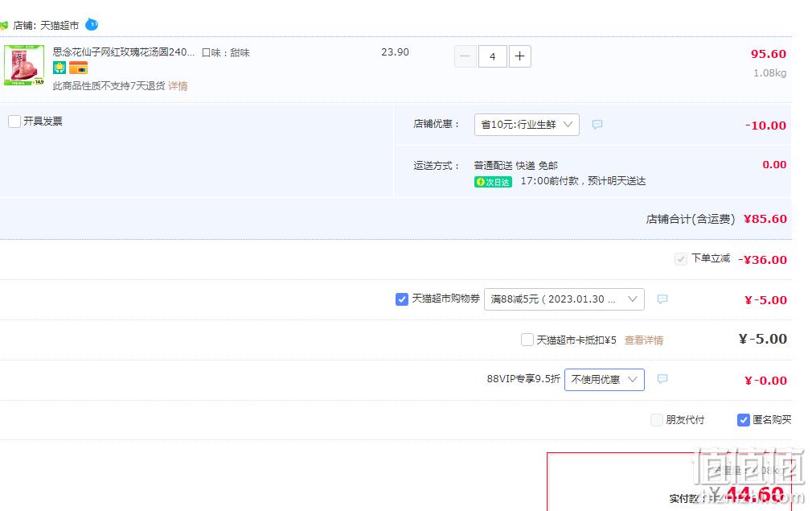Select the 17:00前付款，预计明天送达 text
This screenshot has width=812, height=511.
tap(583, 181)
